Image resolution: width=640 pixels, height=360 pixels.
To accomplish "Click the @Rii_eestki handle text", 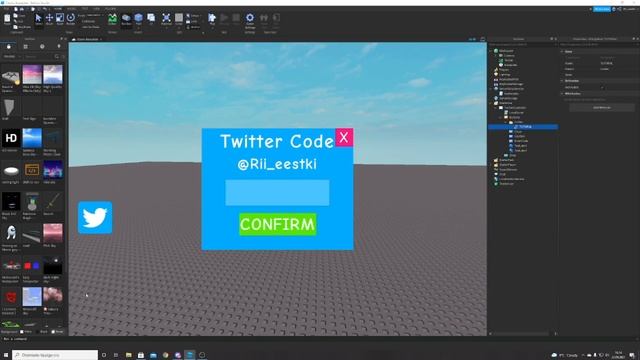I will 277,164.
